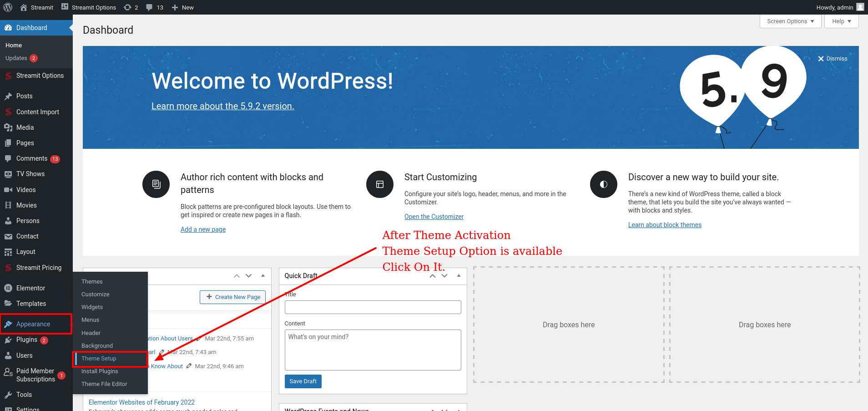Viewport: 868px width, 411px height.
Task: Collapse the Quick Draft panel
Action: (459, 276)
